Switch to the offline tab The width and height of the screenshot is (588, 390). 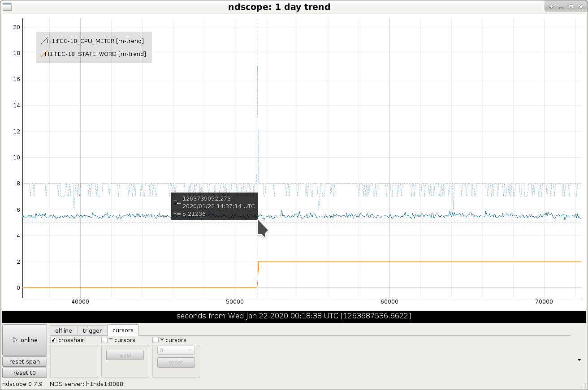64,330
